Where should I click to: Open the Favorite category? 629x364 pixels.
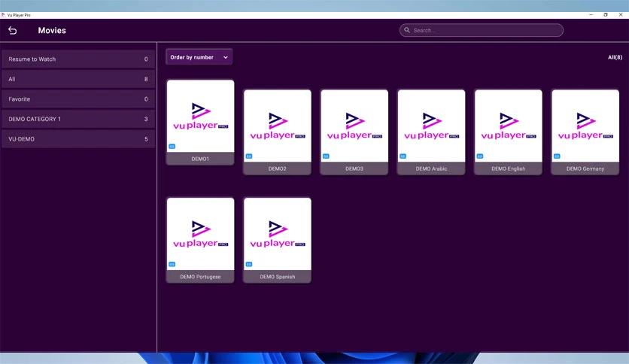(x=78, y=99)
